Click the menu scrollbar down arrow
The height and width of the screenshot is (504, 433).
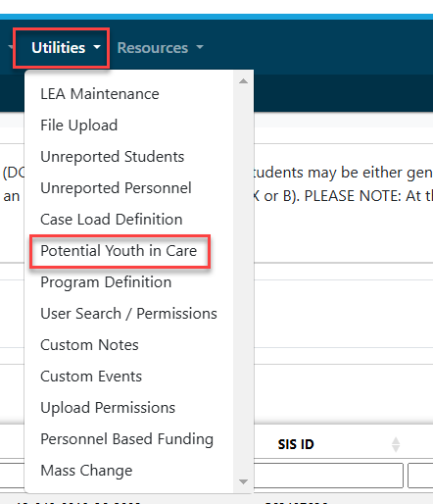[243, 481]
